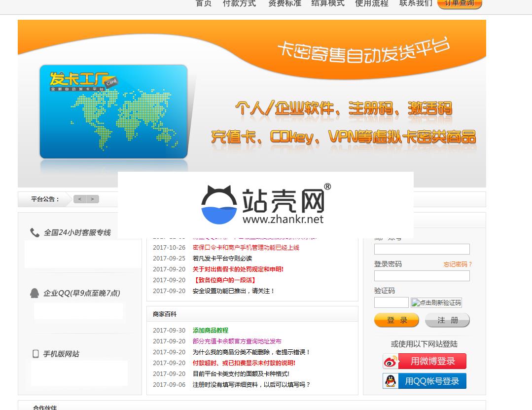532x410 pixels.
Task: Click the date 2017-10-26 in notices
Action: point(169,247)
